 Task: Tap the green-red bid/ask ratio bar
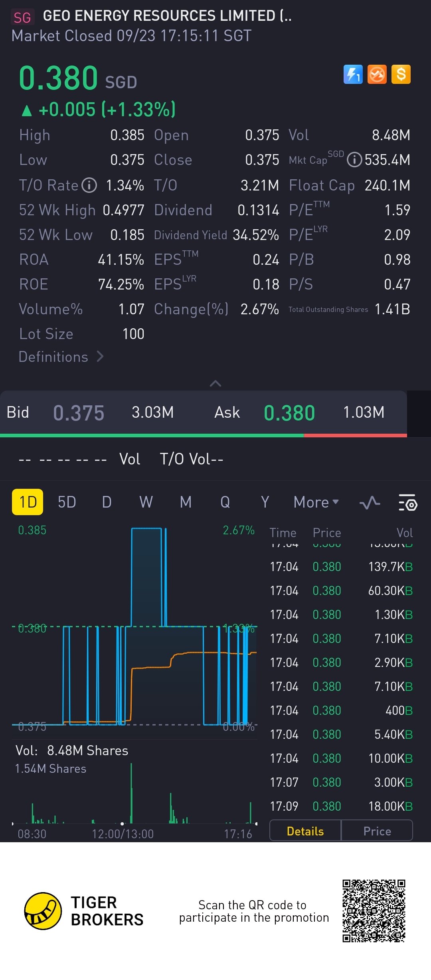(x=204, y=435)
